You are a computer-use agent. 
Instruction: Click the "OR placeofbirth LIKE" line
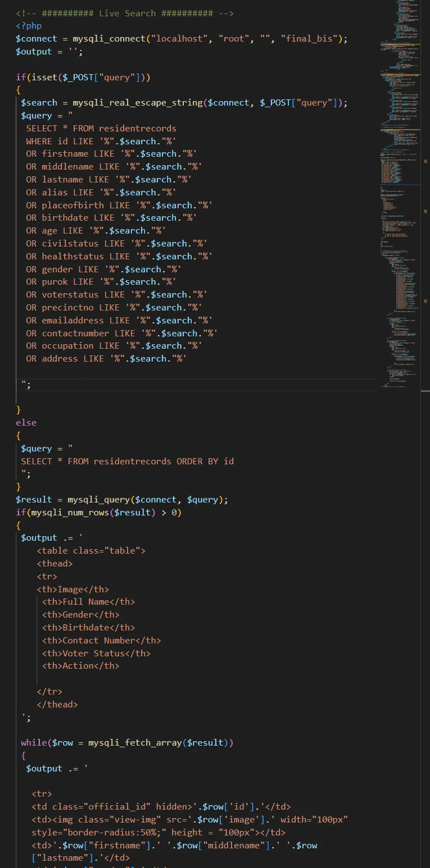(x=119, y=205)
